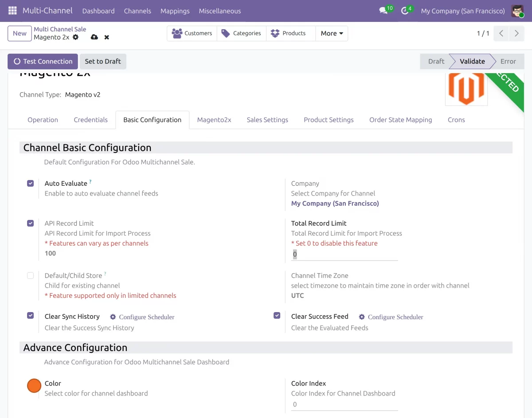Switch to the Order State Mapping tab
Viewport: 532px width, 418px height.
(x=400, y=120)
